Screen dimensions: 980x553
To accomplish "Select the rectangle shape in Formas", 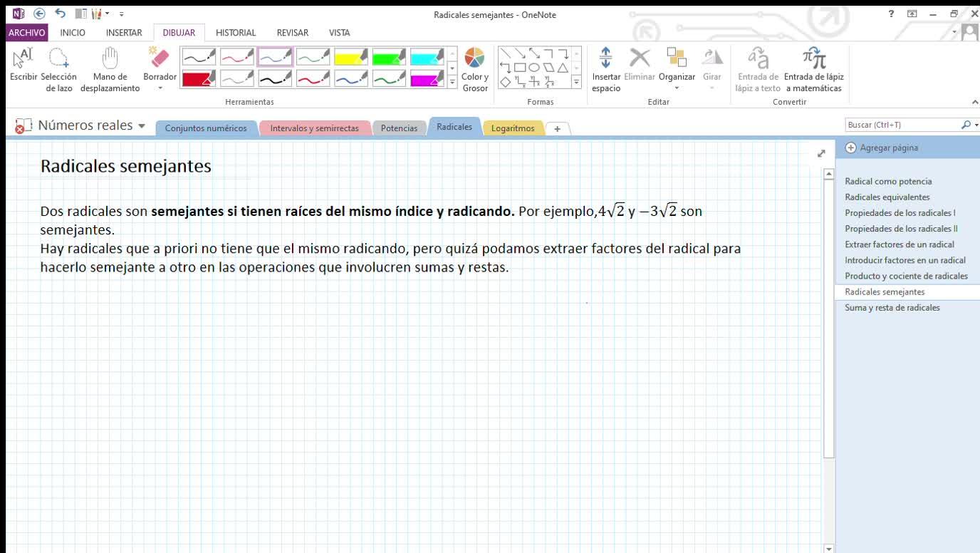I will (x=520, y=68).
